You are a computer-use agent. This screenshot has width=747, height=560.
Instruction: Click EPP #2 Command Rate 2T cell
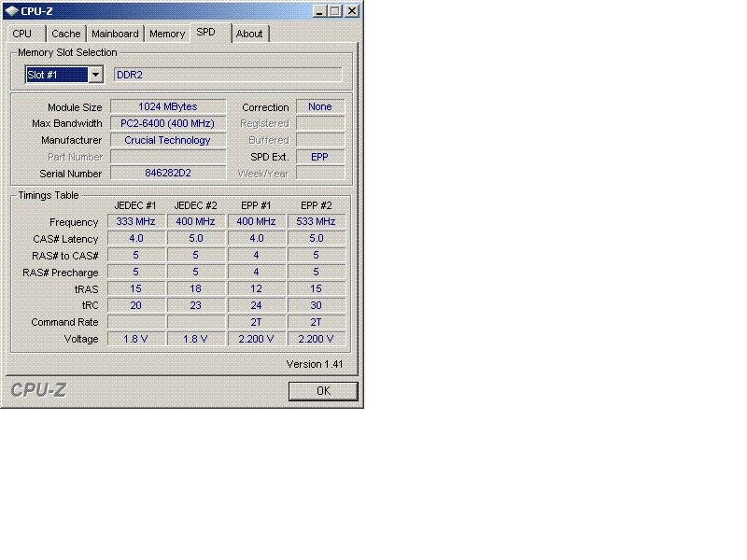(317, 322)
